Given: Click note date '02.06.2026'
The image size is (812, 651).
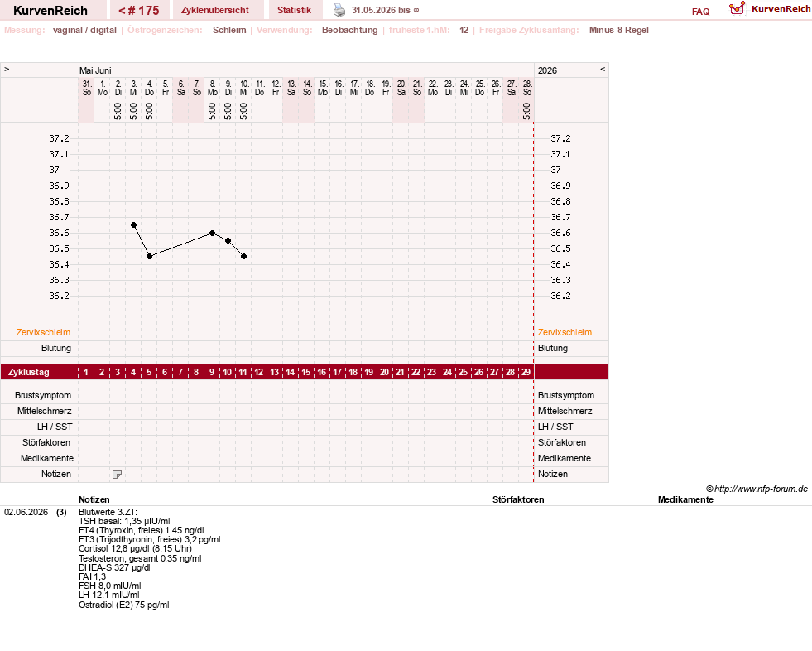Looking at the screenshot, I should pos(26,512).
